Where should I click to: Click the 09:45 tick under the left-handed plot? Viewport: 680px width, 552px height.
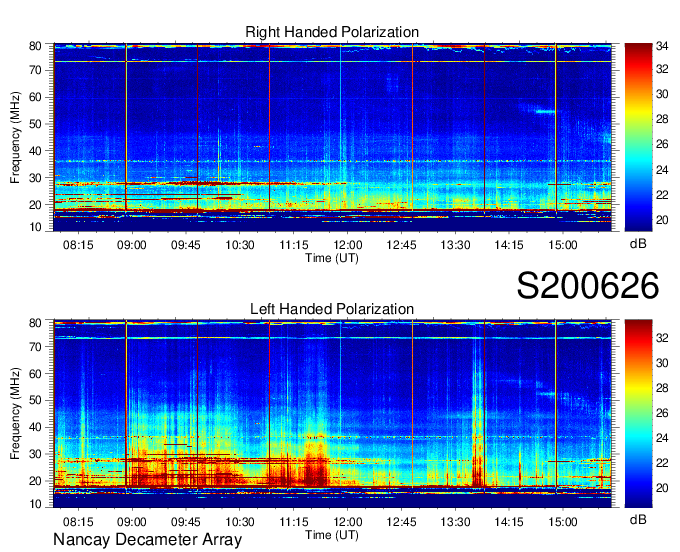point(186,522)
